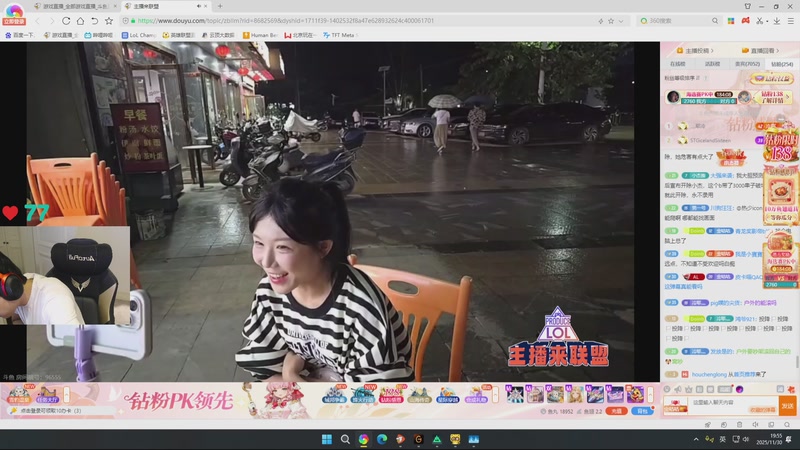Click the heart like icon on video

click(10, 213)
